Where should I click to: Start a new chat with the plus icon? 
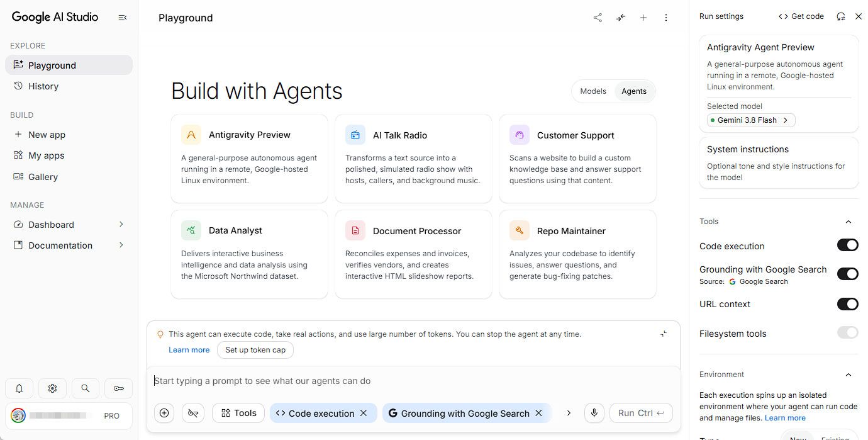click(x=643, y=18)
